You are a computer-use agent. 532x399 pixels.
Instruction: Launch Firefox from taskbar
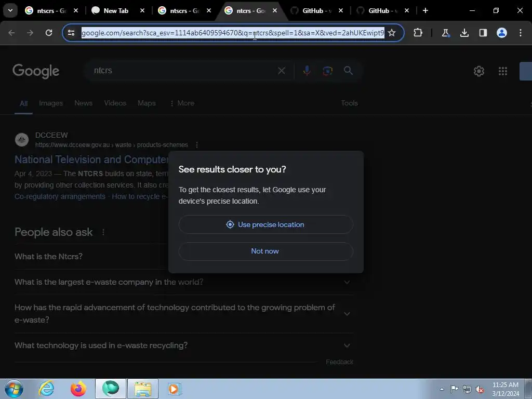[x=78, y=389]
